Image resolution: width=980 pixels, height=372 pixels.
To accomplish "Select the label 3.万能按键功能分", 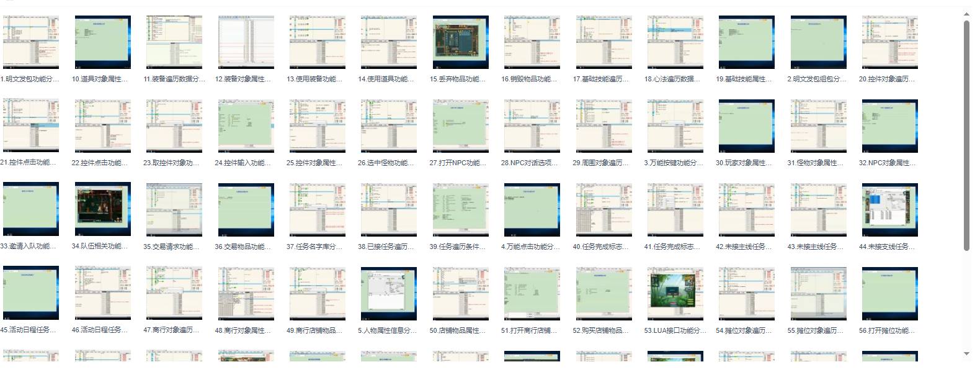I will click(673, 163).
